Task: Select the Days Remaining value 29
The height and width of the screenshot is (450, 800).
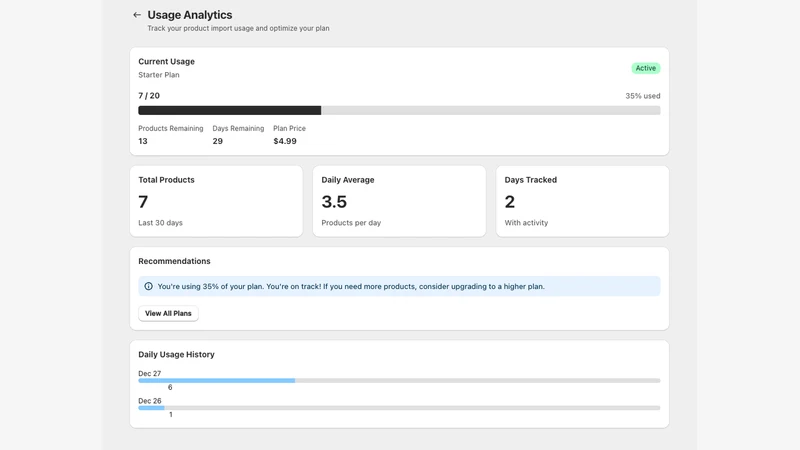Action: coord(218,141)
